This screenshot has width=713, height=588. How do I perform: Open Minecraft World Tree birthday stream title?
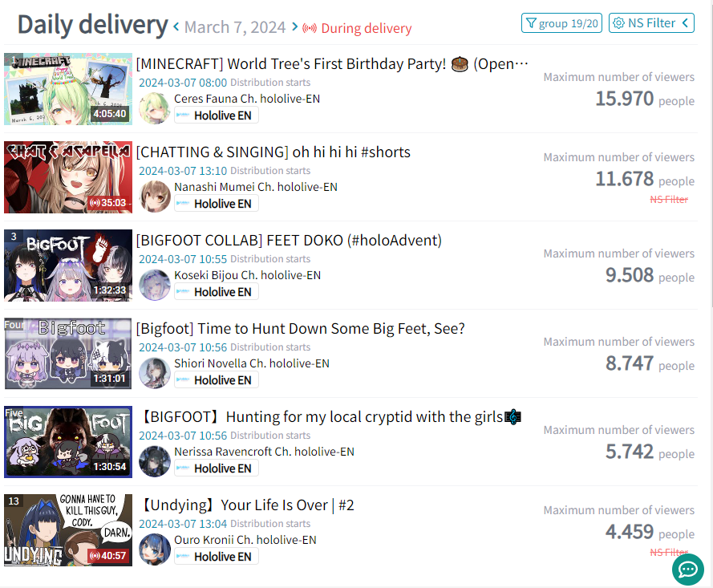[x=332, y=63]
